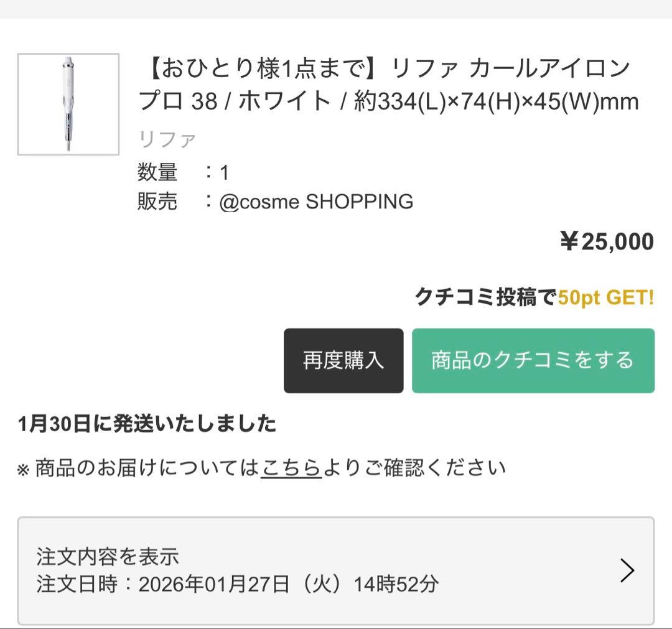Viewport: 672px width, 629px height.
Task: Open the curl iron product thumbnail image
Action: [x=68, y=103]
